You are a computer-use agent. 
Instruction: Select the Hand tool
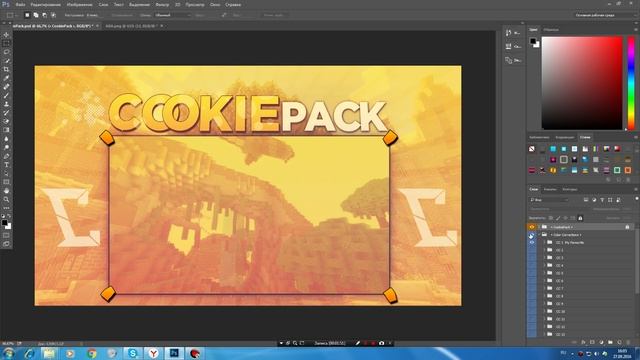(x=6, y=191)
